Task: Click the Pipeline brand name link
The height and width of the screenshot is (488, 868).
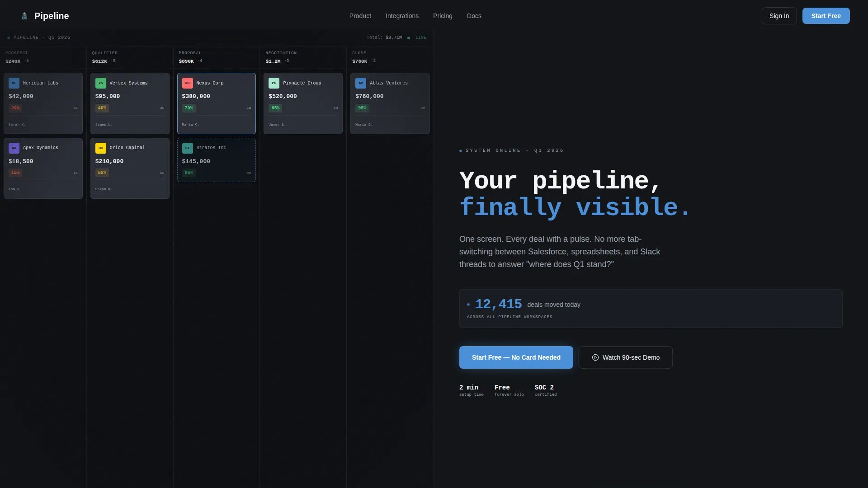Action: pyautogui.click(x=52, y=16)
